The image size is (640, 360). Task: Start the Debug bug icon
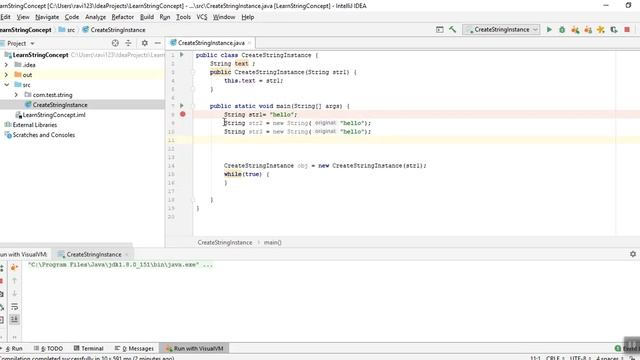(562, 29)
